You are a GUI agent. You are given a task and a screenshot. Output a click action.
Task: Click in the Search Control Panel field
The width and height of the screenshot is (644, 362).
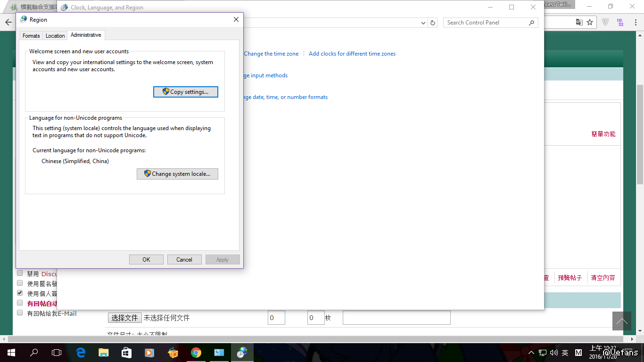click(486, 23)
